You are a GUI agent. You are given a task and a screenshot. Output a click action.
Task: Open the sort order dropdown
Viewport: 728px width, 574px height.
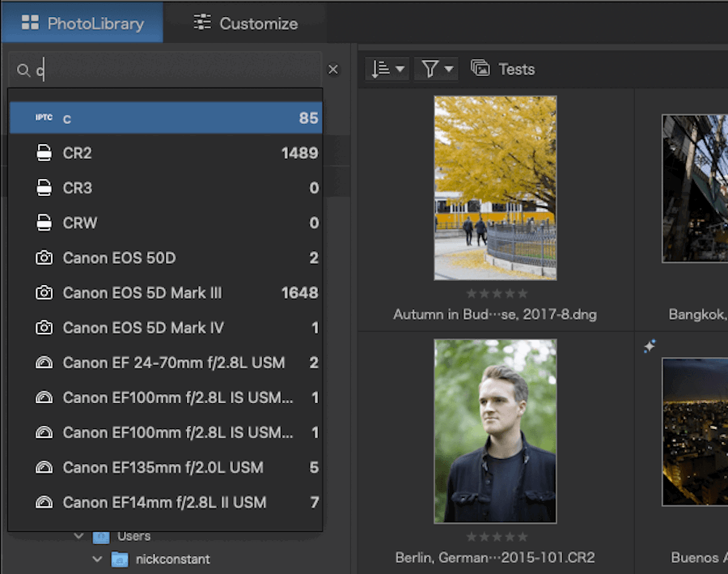coord(387,70)
